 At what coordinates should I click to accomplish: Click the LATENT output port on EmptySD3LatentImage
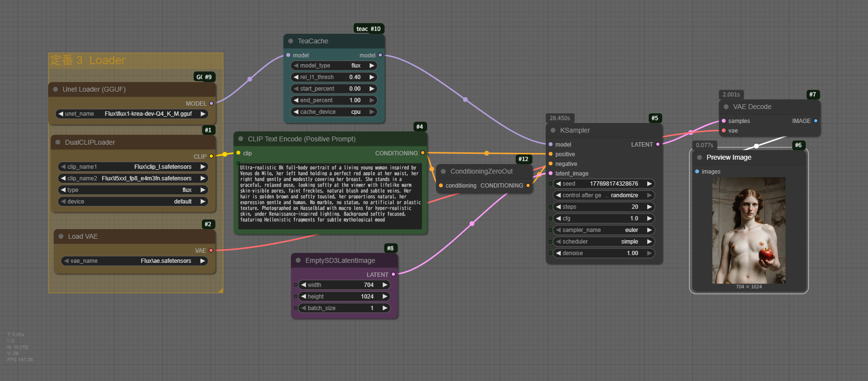pos(393,274)
